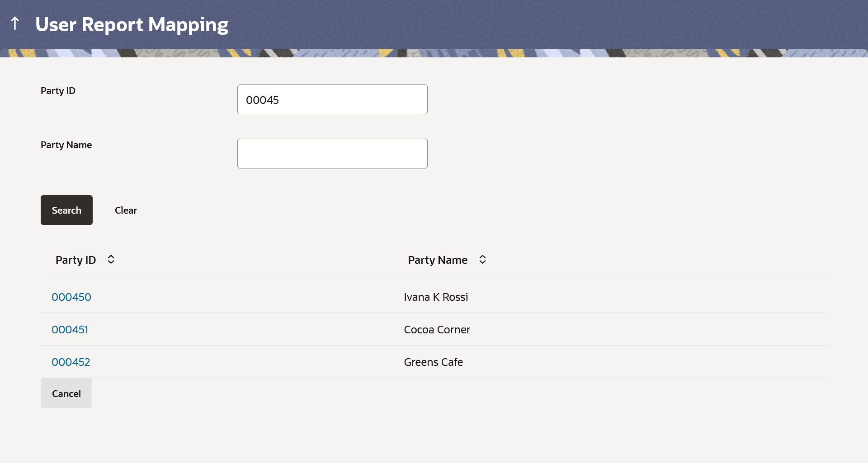868x463 pixels.
Task: Click the Party ID form field label
Action: [58, 91]
